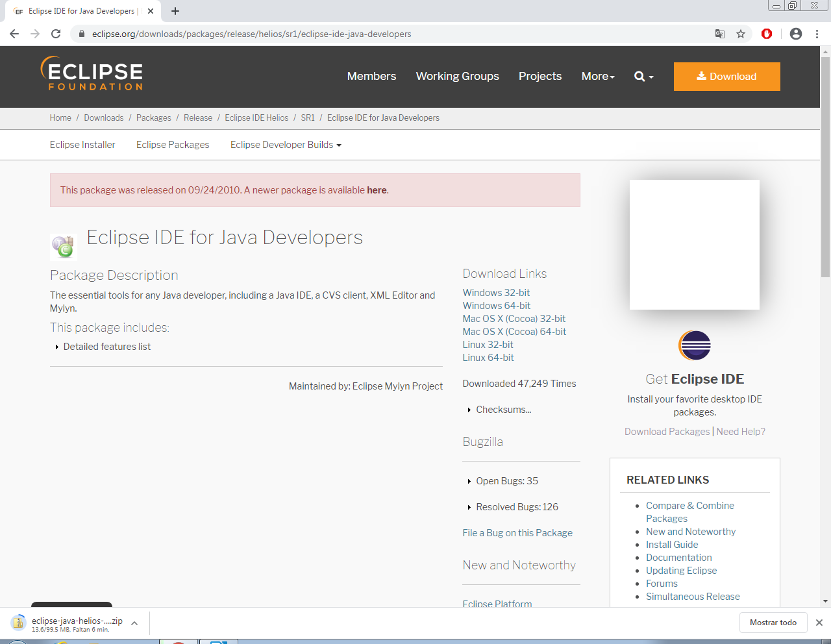Click Download Packages link
This screenshot has width=831, height=644.
point(667,432)
